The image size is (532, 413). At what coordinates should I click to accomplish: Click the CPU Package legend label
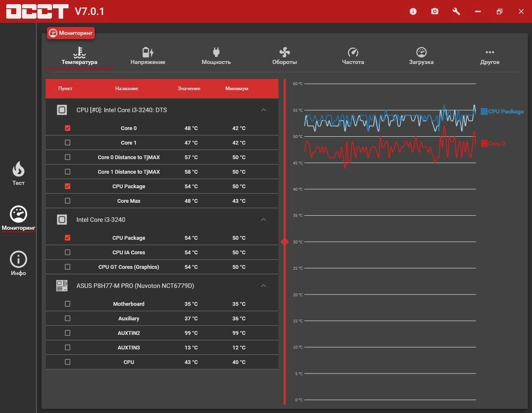(x=506, y=111)
